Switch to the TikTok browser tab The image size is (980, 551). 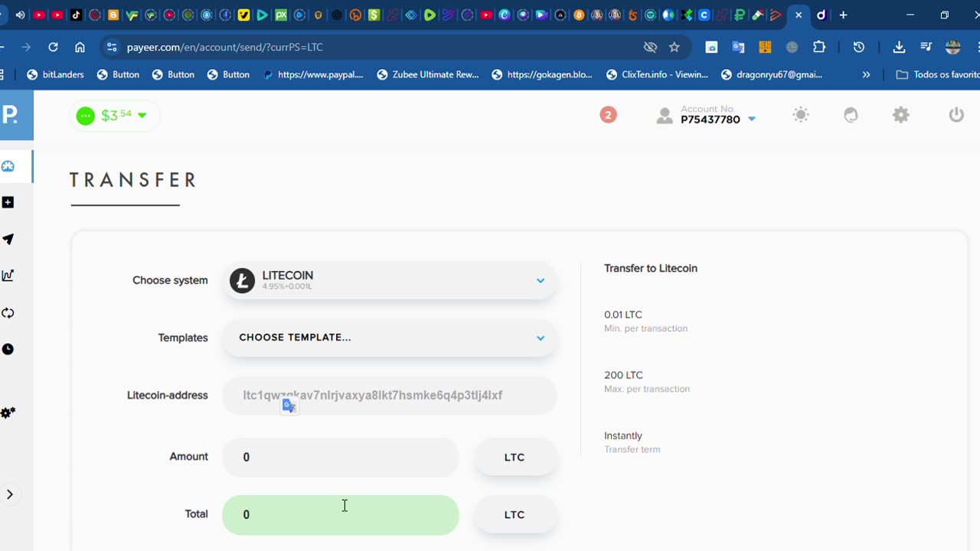(77, 15)
